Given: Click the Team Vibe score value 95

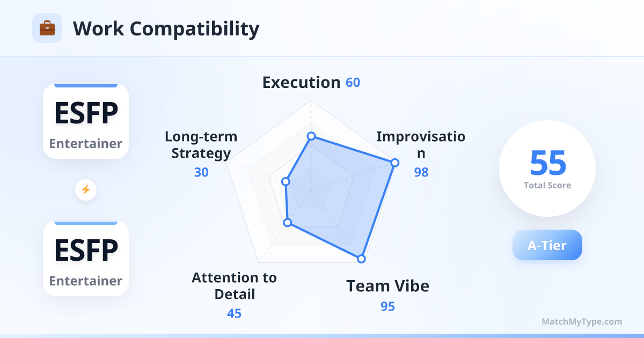Looking at the screenshot, I should [387, 306].
